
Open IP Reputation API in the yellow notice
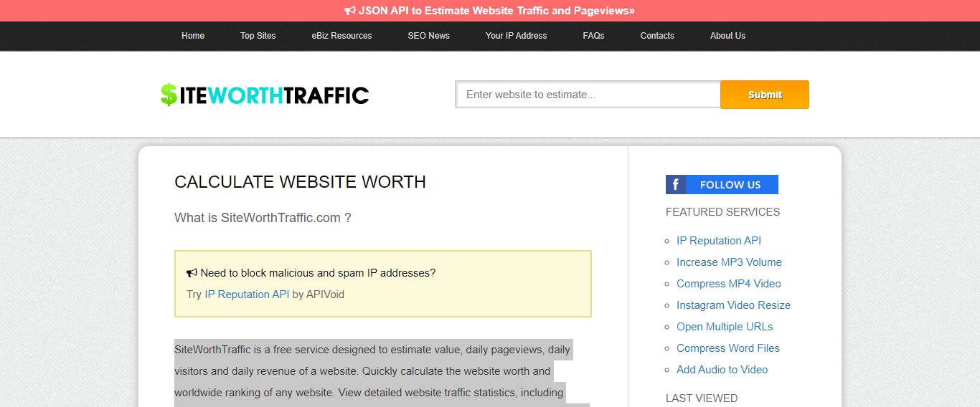tap(247, 295)
